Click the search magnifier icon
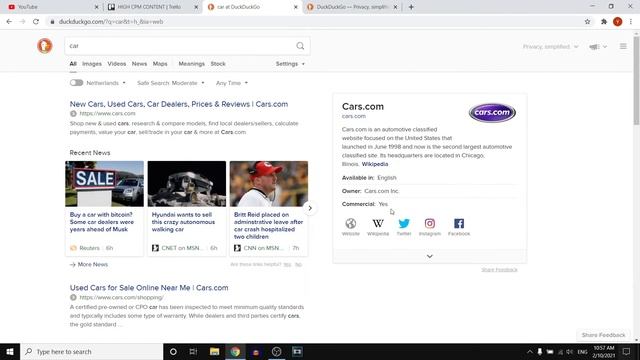This screenshot has width=640, height=360. [x=300, y=46]
